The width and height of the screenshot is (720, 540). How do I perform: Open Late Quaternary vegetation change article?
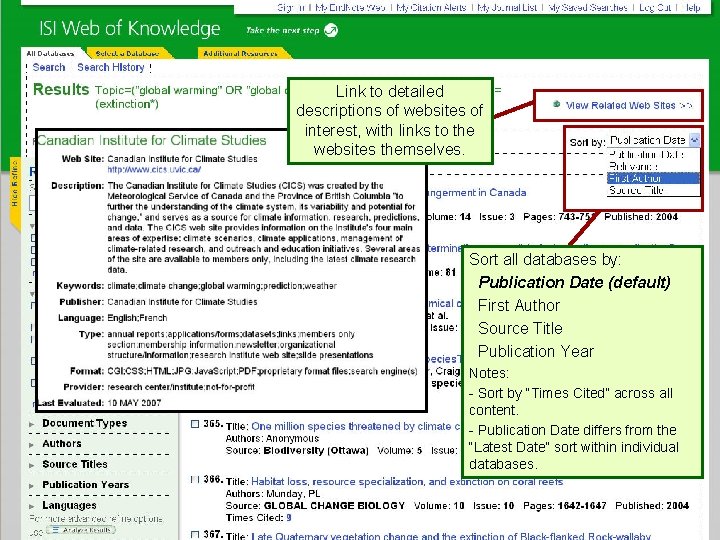(x=451, y=535)
